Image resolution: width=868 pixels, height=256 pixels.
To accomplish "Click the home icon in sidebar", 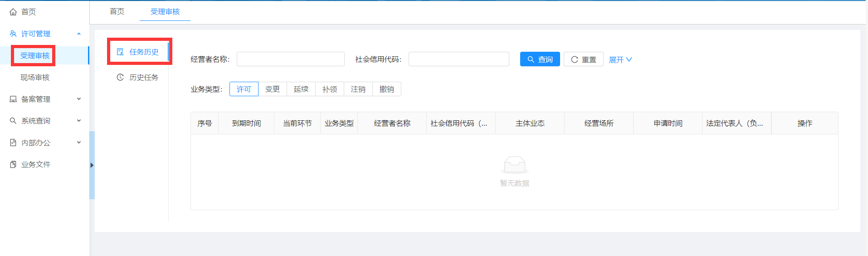I will 13,12.
